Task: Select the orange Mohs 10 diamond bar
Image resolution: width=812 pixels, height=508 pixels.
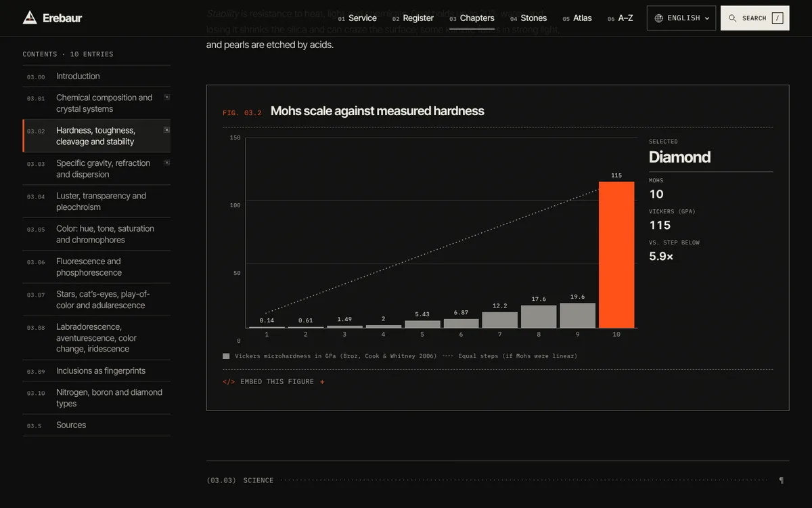Action: [616, 255]
